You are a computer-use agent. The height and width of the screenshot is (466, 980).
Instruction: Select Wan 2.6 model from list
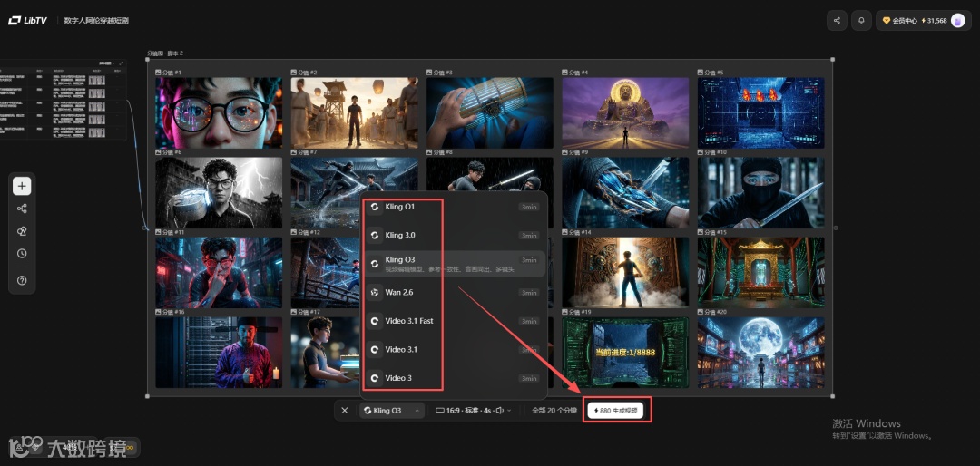point(454,292)
